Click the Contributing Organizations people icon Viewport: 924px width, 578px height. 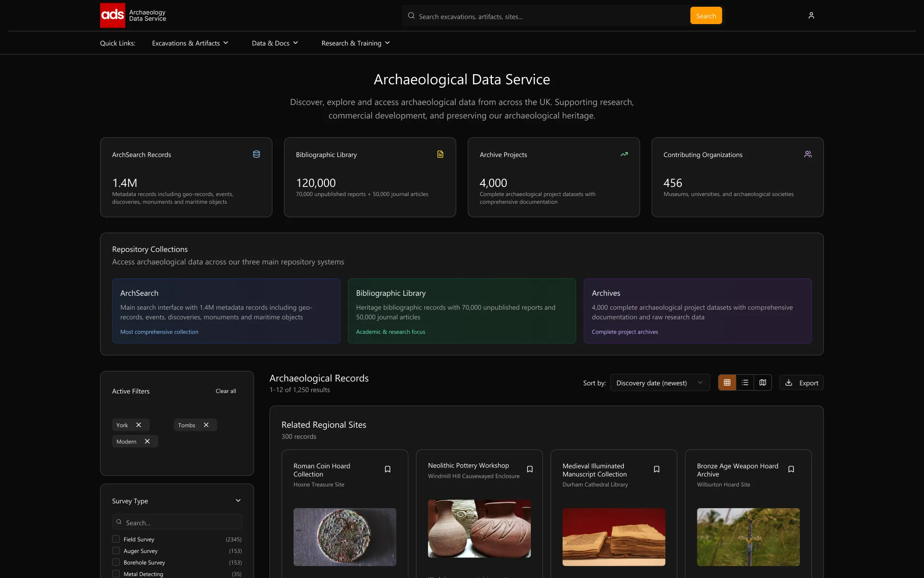[808, 154]
